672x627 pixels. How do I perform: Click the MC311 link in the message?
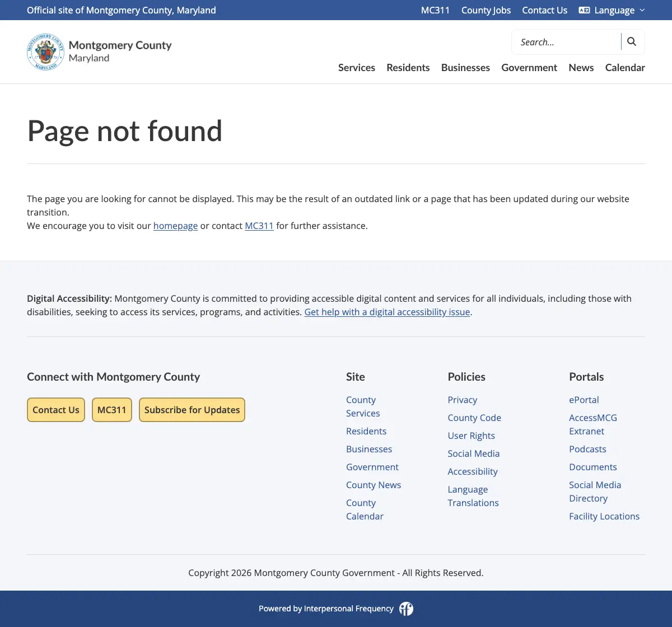(x=259, y=226)
